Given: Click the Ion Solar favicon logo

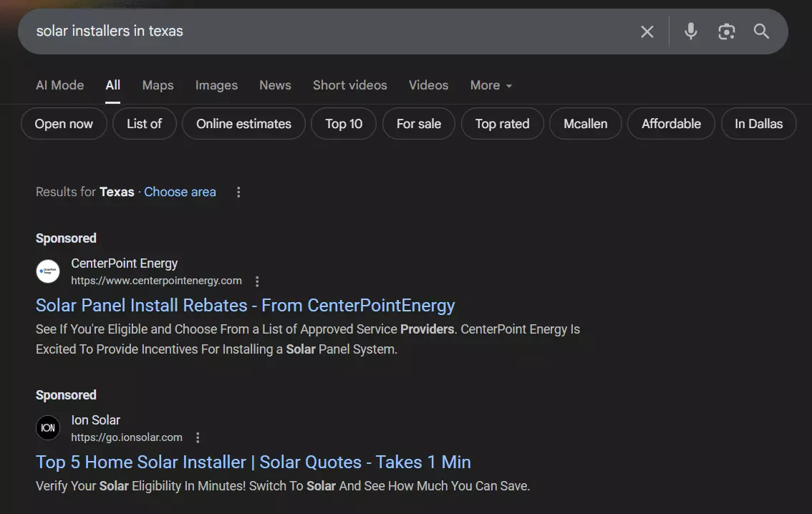Looking at the screenshot, I should (x=48, y=428).
